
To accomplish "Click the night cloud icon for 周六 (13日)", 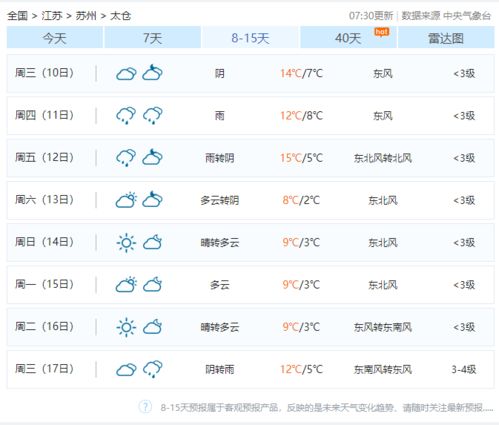I will 152,199.
